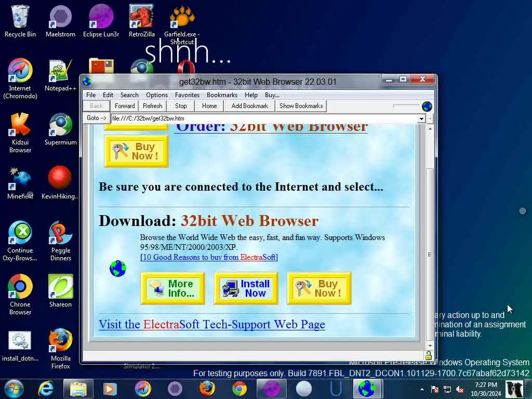Open the address bar dropdown arrow

pyautogui.click(x=421, y=118)
